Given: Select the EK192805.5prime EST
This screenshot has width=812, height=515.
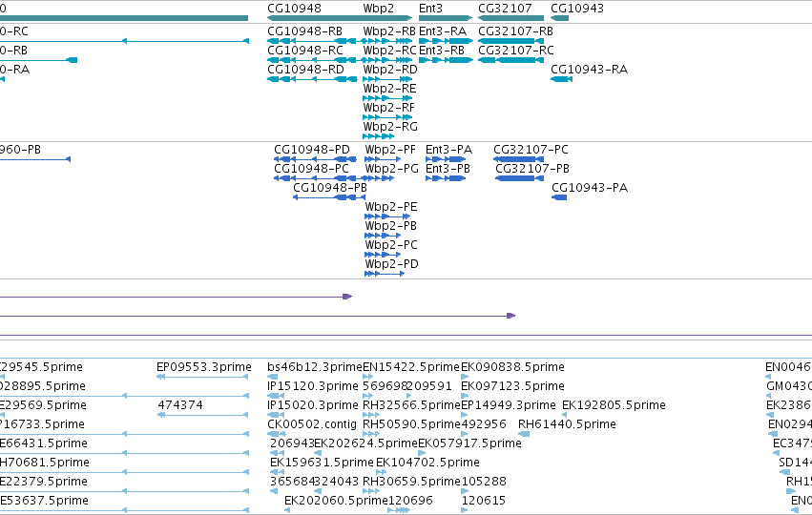Looking at the screenshot, I should click(614, 405).
